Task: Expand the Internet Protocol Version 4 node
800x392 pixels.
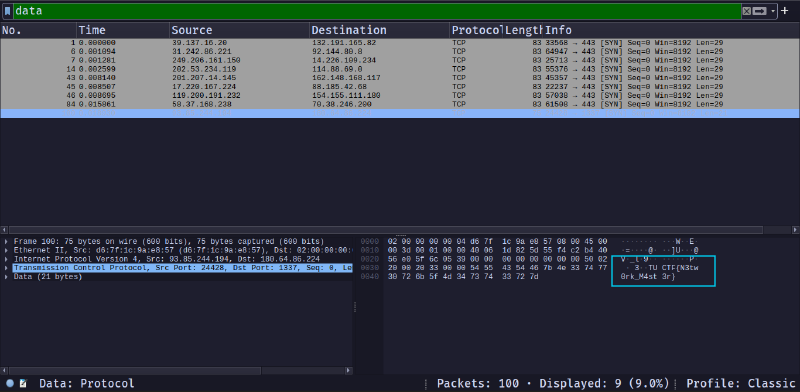Action: click(6, 259)
